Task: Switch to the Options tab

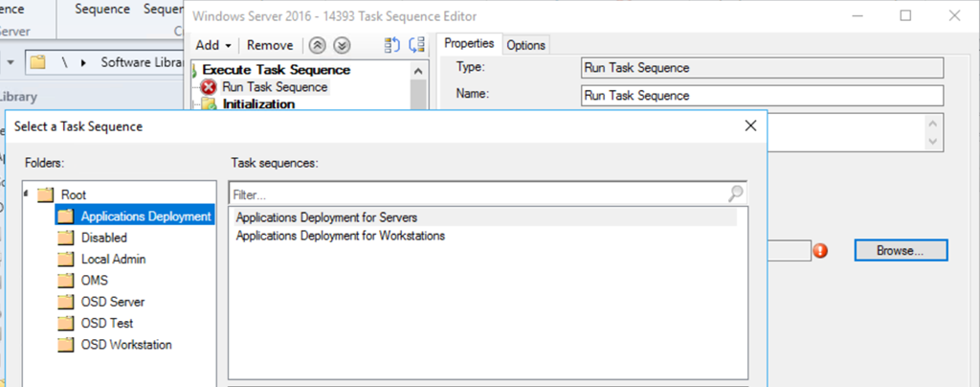Action: click(525, 45)
